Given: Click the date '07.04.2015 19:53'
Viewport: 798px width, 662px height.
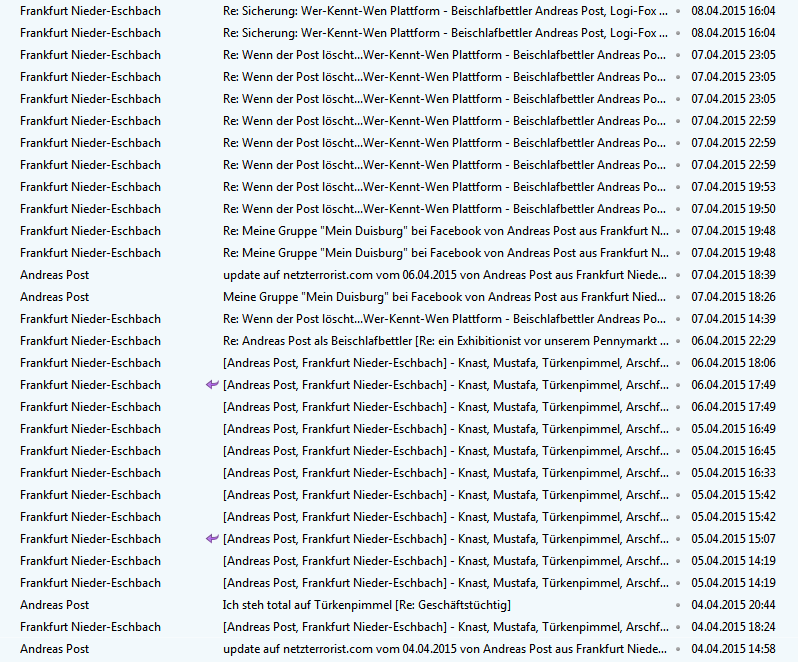Looking at the screenshot, I should (733, 187).
